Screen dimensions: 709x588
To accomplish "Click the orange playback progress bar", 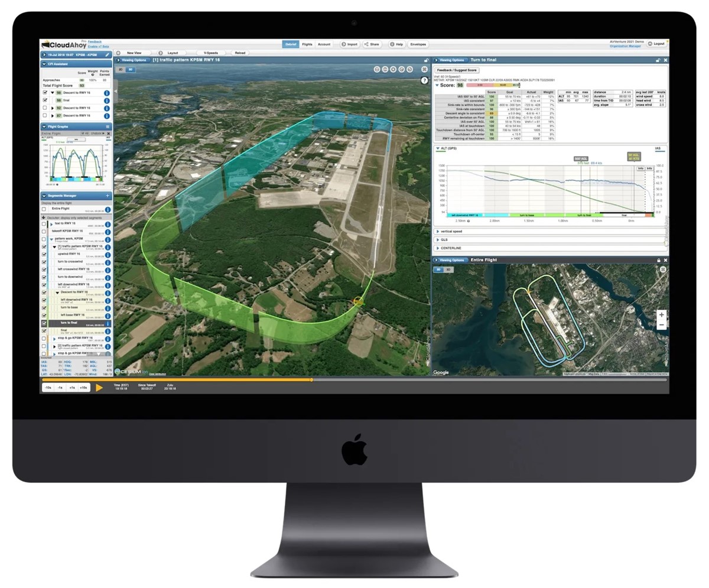I will click(x=177, y=380).
